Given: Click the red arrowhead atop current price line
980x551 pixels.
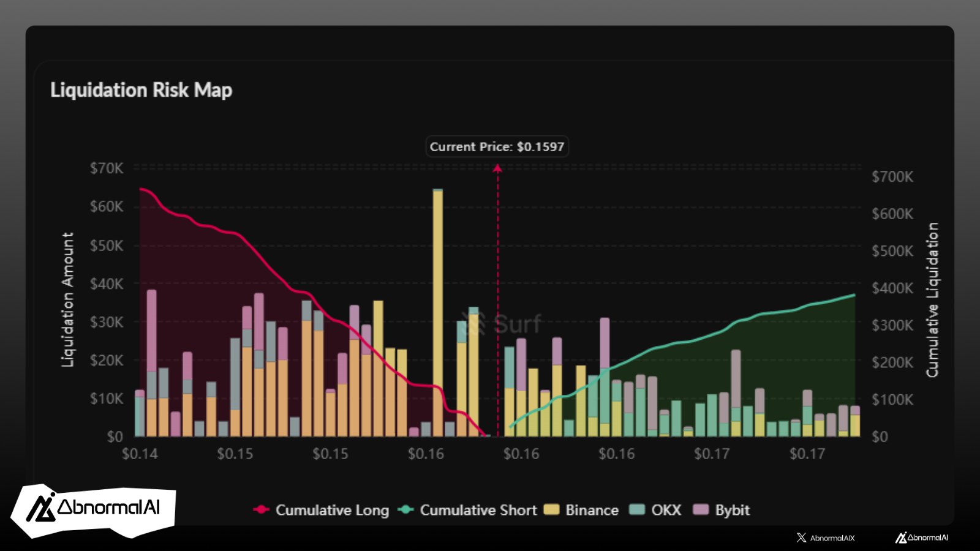Looking at the screenshot, I should coord(497,168).
